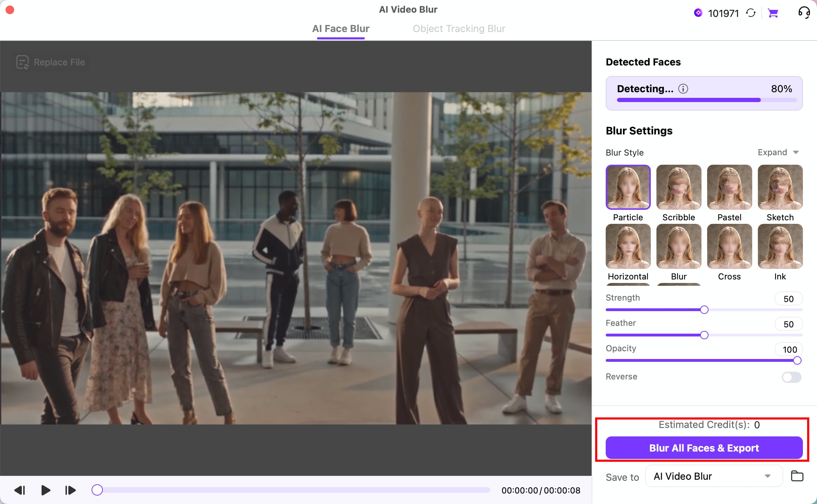Select the Sketch blur style

click(x=780, y=187)
